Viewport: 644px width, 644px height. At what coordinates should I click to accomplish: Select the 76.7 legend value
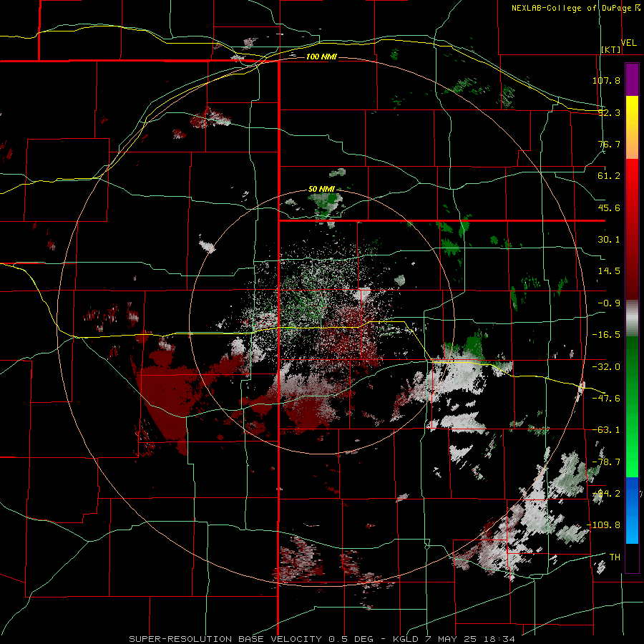pos(609,144)
